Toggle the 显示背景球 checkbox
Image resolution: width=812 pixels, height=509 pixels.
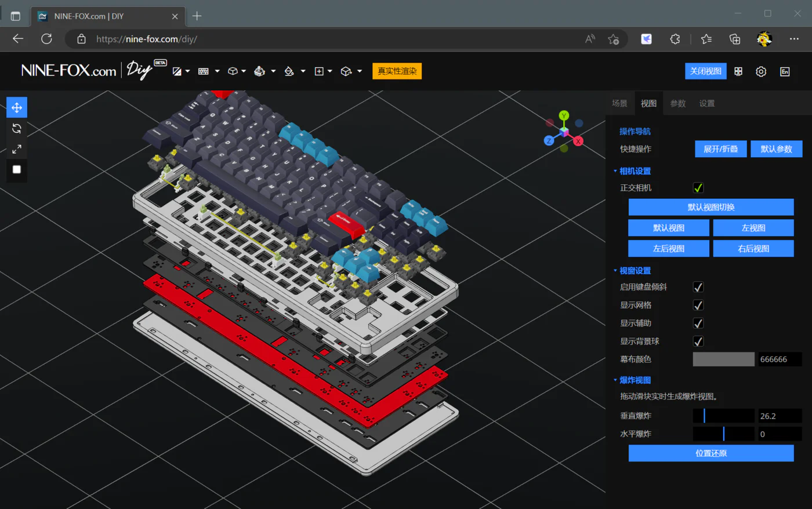(698, 341)
